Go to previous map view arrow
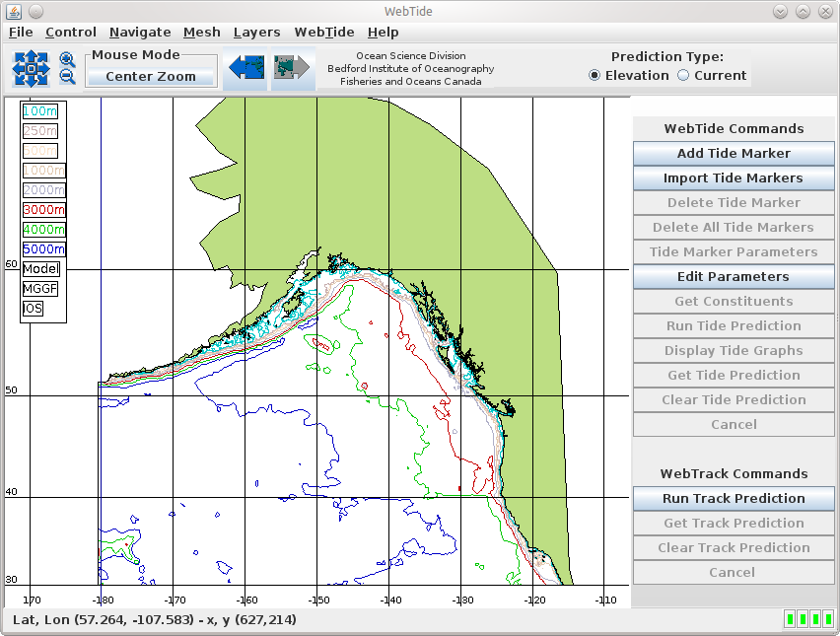 (245, 68)
